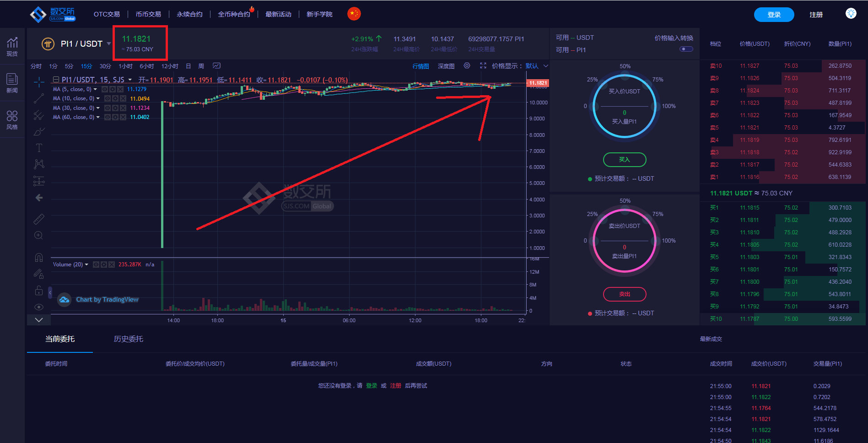The width and height of the screenshot is (868, 443).
Task: Open the PI1 / USDT pair dropdown
Action: point(108,43)
